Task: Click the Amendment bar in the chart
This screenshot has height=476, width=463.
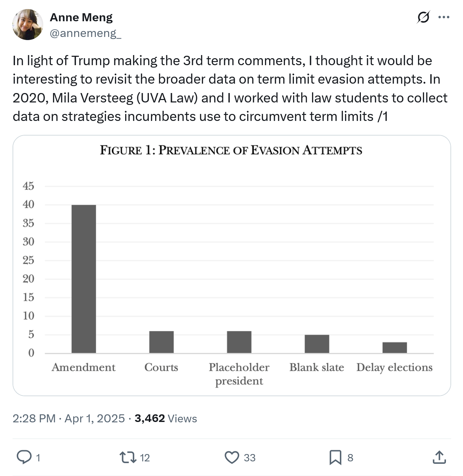Action: pyautogui.click(x=84, y=279)
